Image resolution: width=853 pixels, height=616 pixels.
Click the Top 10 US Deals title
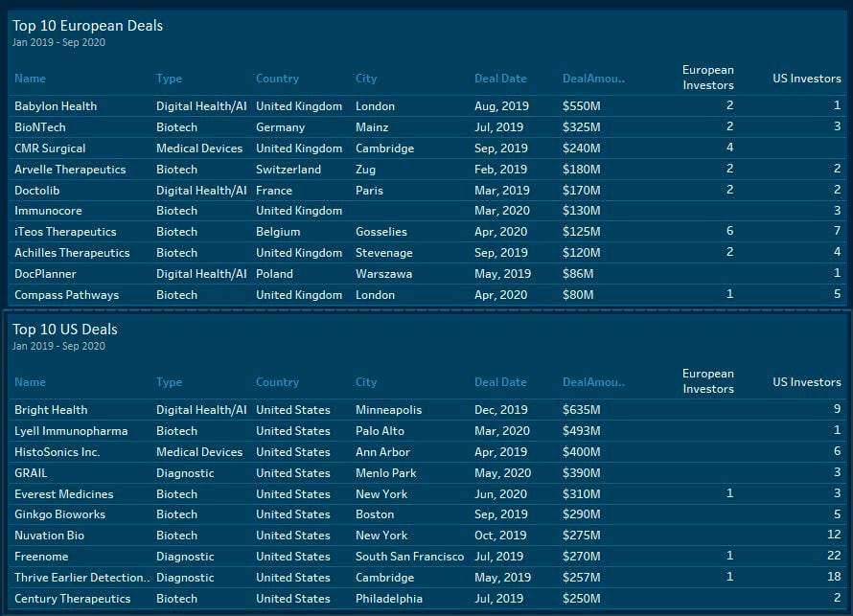coord(65,330)
